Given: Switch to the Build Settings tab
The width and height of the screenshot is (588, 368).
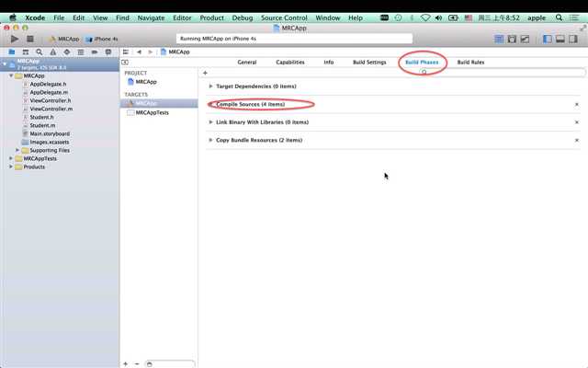Looking at the screenshot, I should (369, 63).
